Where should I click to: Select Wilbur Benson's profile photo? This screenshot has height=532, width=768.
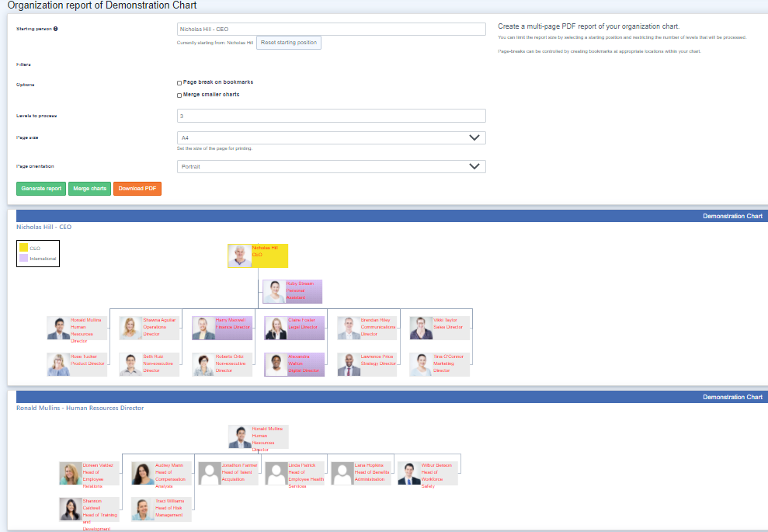click(x=409, y=474)
